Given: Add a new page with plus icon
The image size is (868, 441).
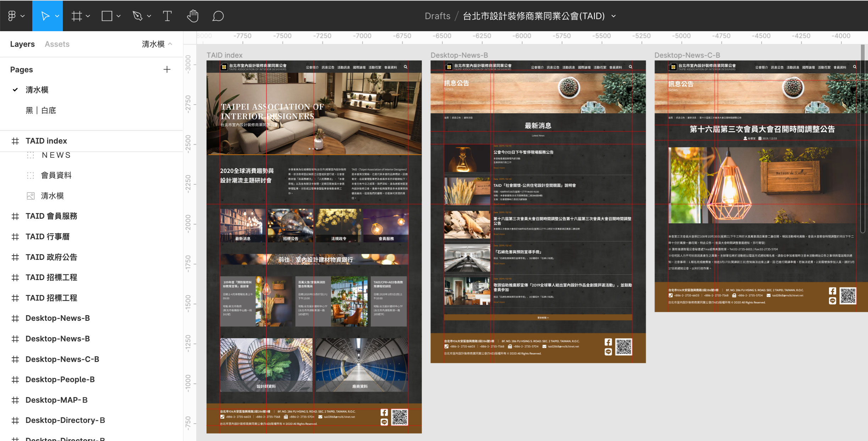Looking at the screenshot, I should click(x=167, y=69).
